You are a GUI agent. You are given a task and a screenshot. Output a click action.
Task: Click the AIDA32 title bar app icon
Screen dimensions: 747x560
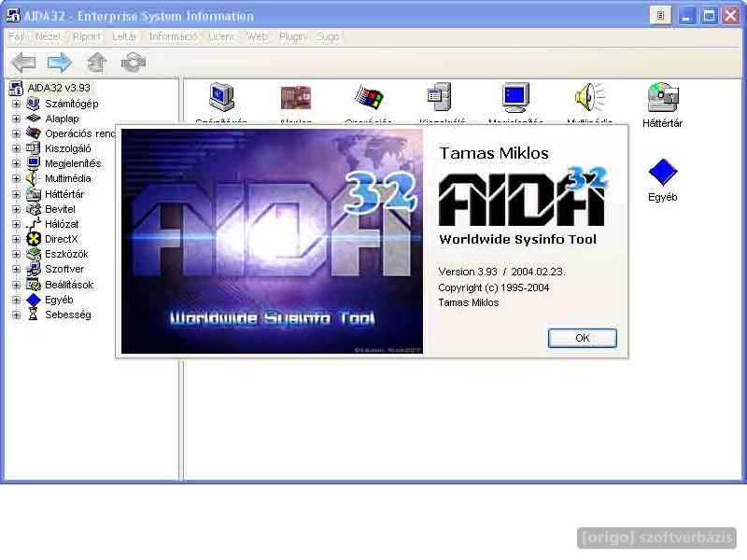pos(13,15)
